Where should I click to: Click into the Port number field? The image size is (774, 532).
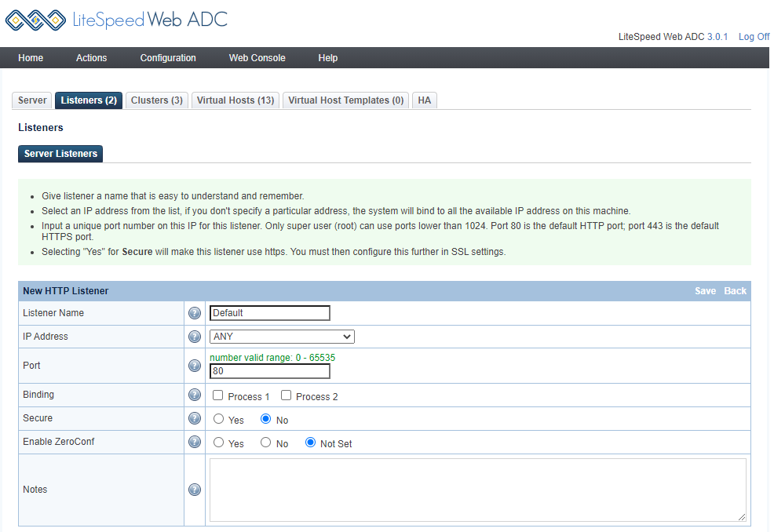click(269, 371)
